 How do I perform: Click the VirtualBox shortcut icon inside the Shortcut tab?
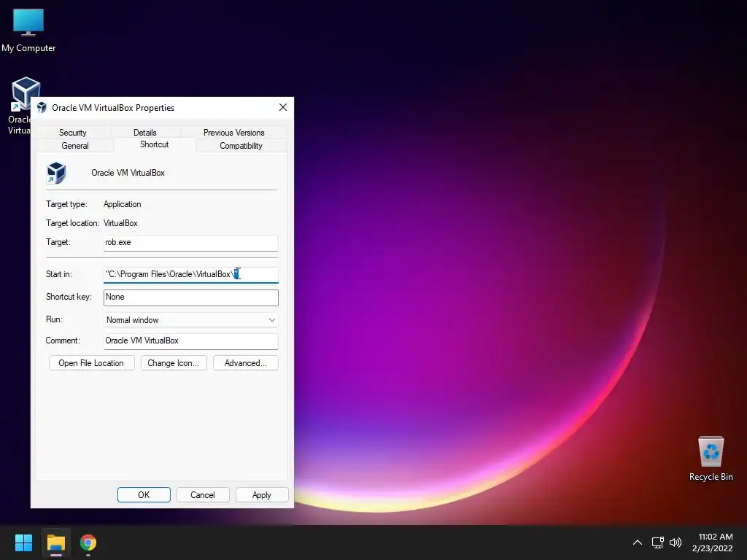coord(56,173)
